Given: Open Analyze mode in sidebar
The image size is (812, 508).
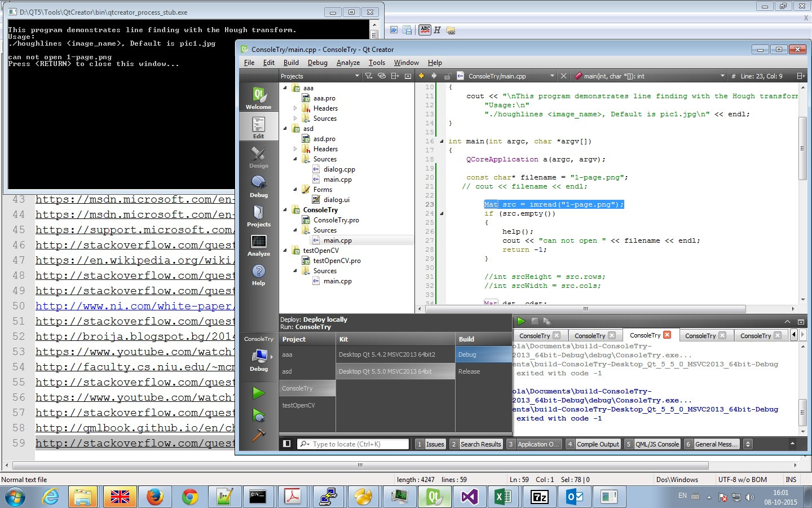Looking at the screenshot, I should coord(259,244).
